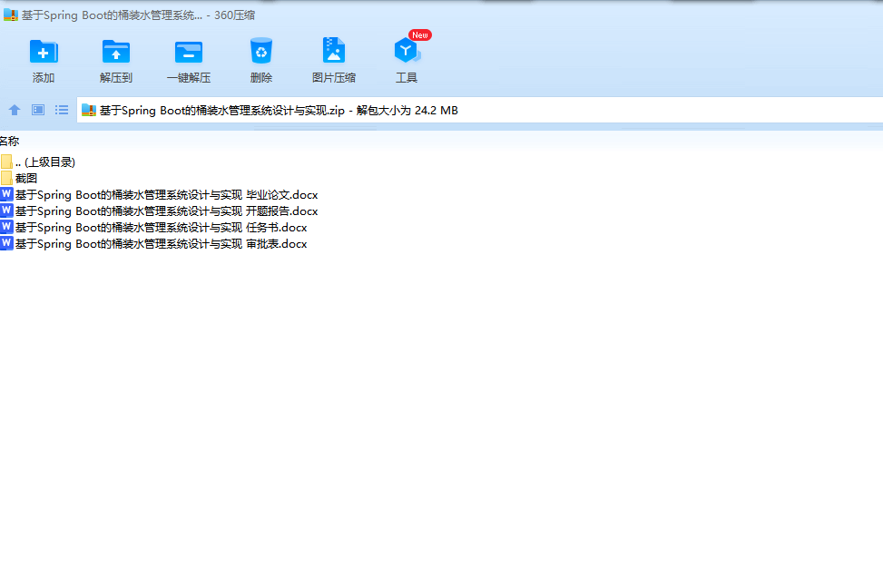The width and height of the screenshot is (883, 588).
Task: Select the 开题报告.docx file
Action: pos(160,211)
